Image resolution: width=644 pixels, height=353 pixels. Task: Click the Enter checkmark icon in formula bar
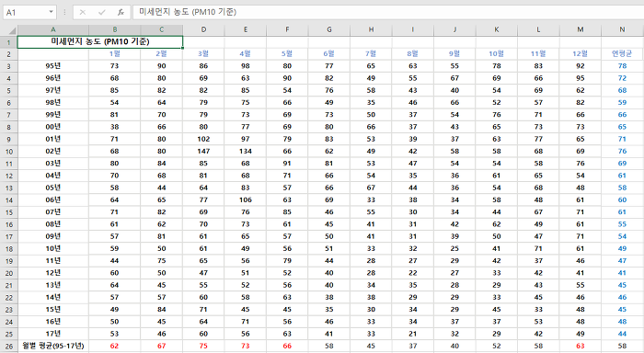(x=101, y=12)
